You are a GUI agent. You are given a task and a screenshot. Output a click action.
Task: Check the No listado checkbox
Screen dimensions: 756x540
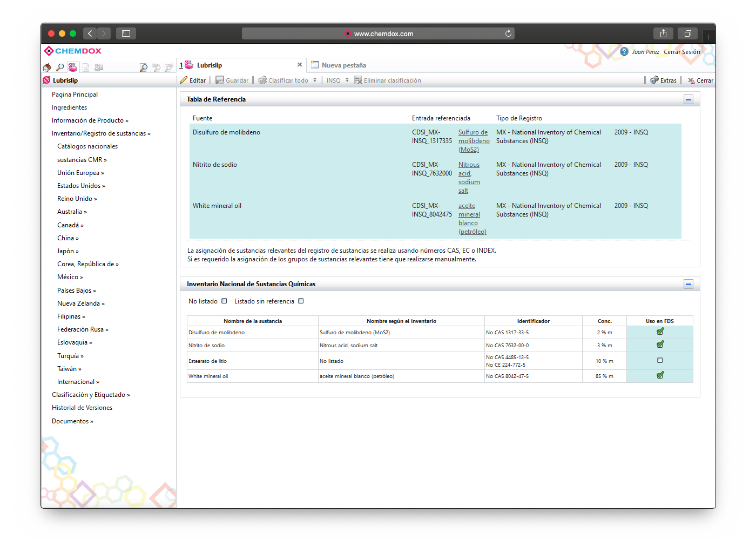pos(224,301)
